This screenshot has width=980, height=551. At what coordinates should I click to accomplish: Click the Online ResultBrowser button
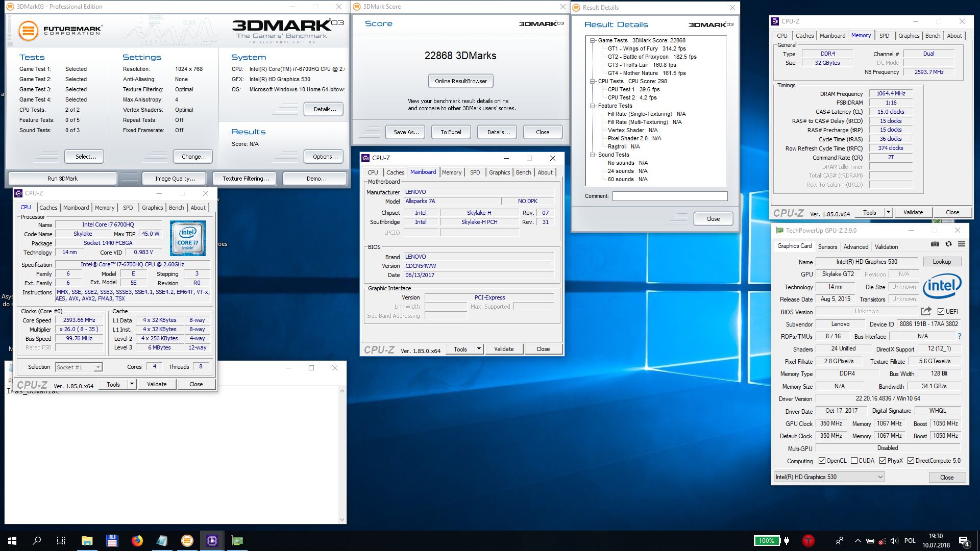tap(461, 81)
